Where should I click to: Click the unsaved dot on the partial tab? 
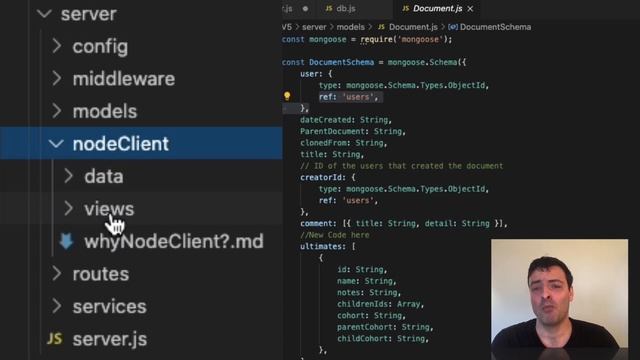tap(305, 9)
